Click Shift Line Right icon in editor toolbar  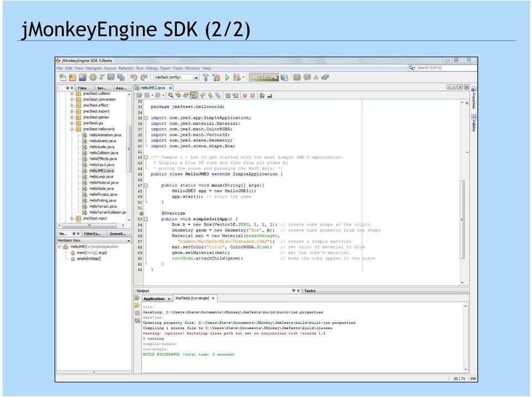pos(235,95)
